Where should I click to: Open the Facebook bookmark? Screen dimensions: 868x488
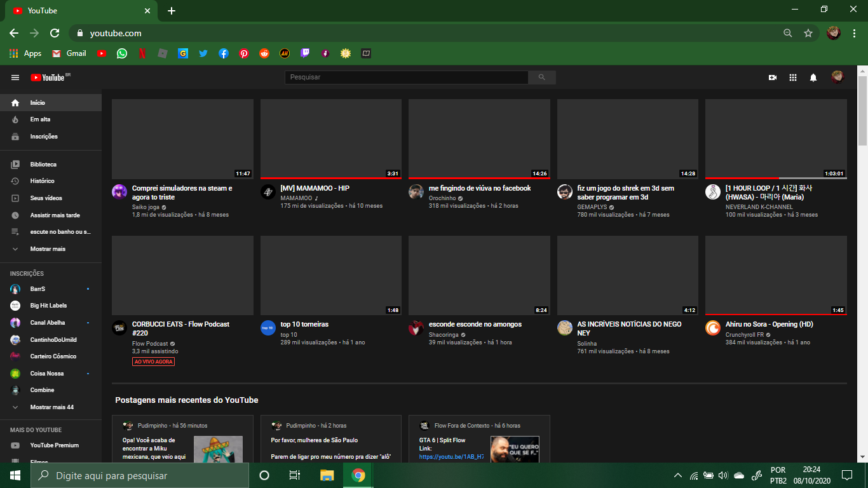pos(224,53)
